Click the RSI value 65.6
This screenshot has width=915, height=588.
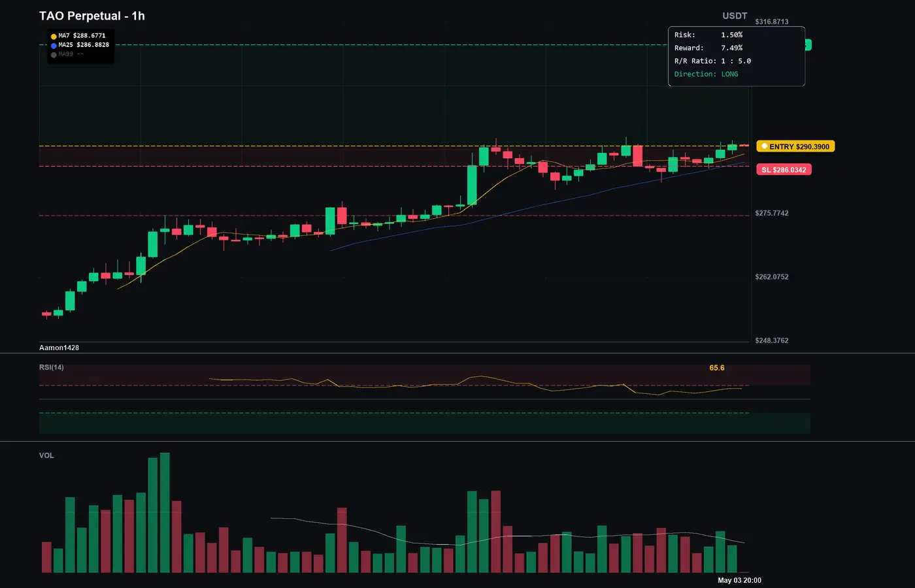(717, 368)
